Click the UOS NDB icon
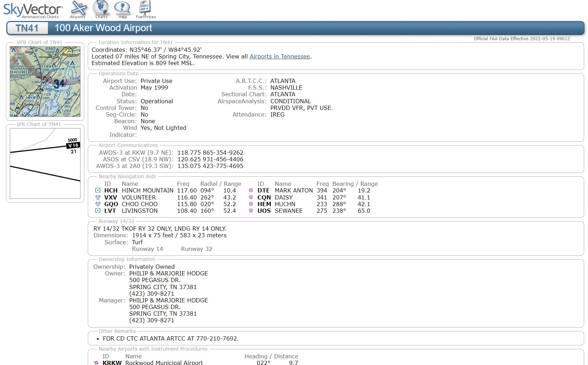This screenshot has width=588, height=365. [251, 211]
